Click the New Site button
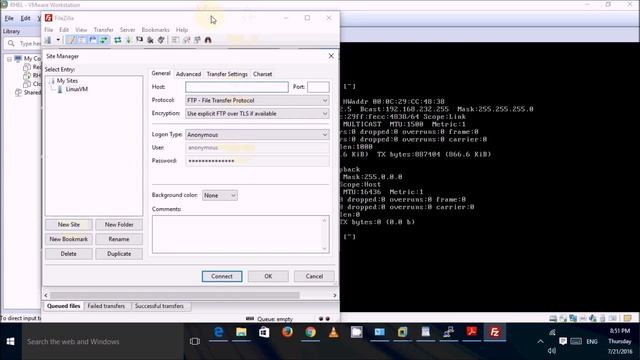This screenshot has width=640, height=360. tap(69, 225)
